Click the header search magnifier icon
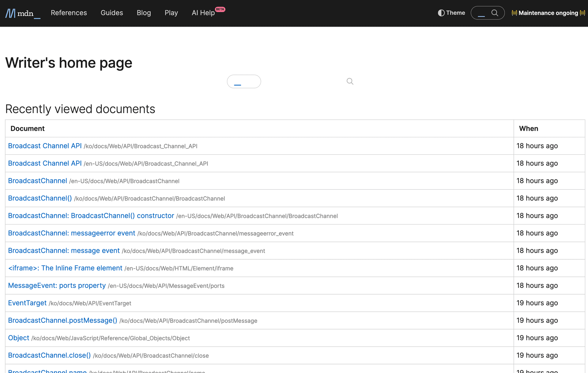The height and width of the screenshot is (373, 588). (495, 13)
